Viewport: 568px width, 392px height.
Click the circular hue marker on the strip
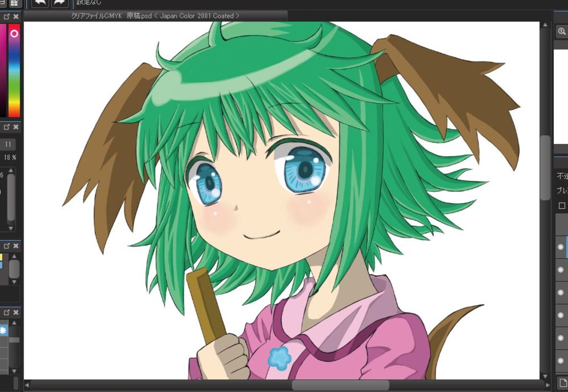point(14,33)
